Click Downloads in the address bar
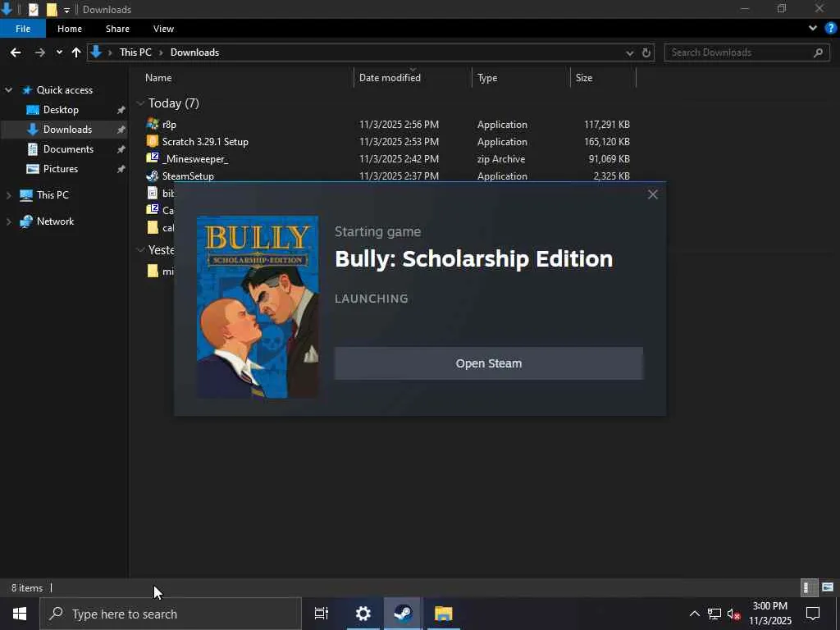The height and width of the screenshot is (630, 840). (194, 52)
